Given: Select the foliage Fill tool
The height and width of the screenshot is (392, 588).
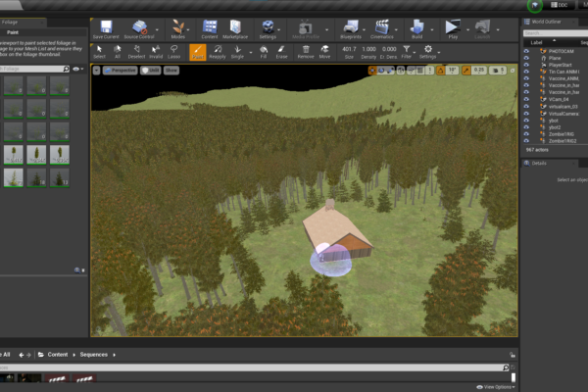Looking at the screenshot, I should click(264, 52).
